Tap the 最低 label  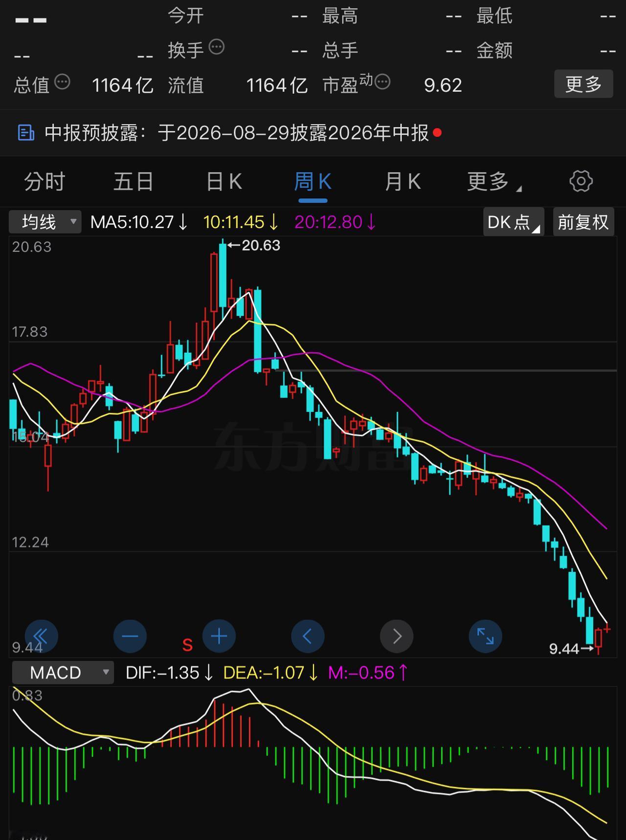point(494,16)
